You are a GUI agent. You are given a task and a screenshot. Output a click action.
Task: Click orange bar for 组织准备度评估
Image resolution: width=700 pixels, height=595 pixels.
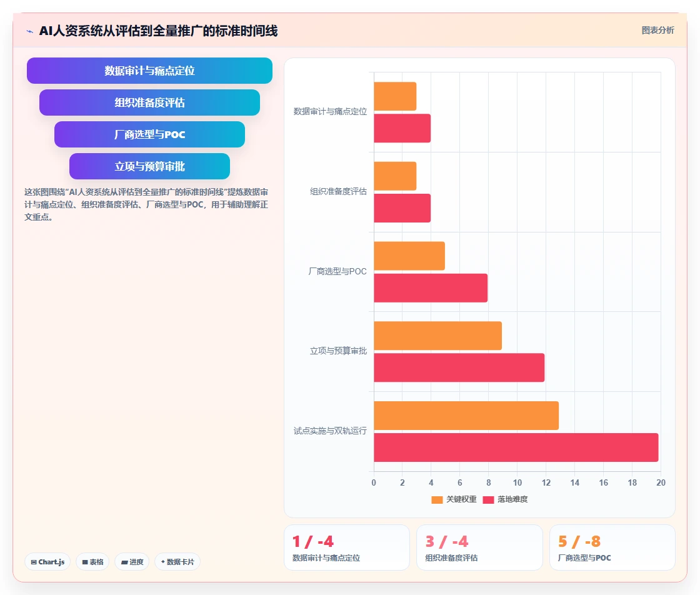(395, 176)
